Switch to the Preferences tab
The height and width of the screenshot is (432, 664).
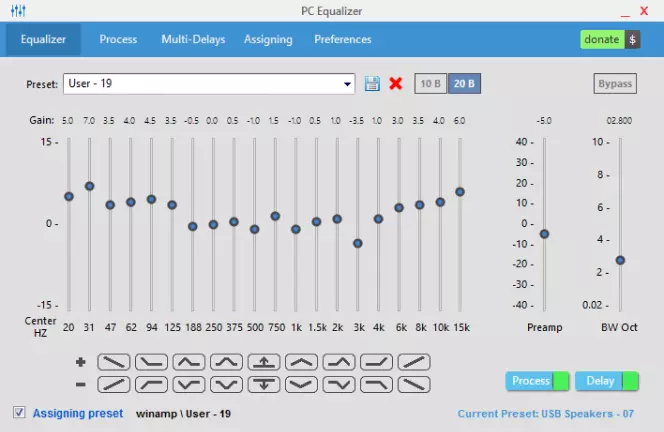click(x=343, y=39)
